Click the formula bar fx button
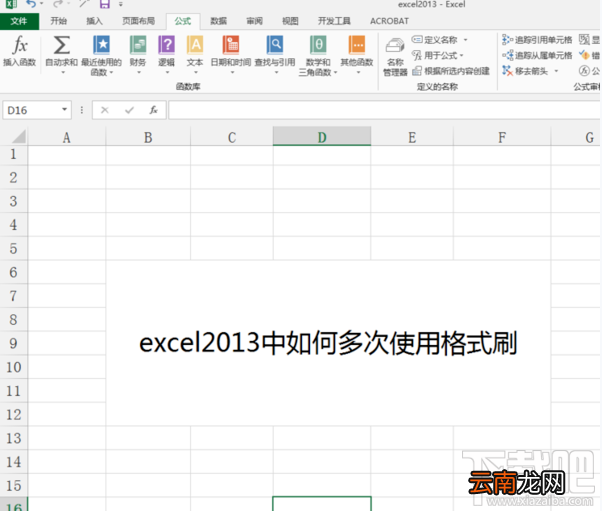The image size is (602, 511). (x=154, y=110)
